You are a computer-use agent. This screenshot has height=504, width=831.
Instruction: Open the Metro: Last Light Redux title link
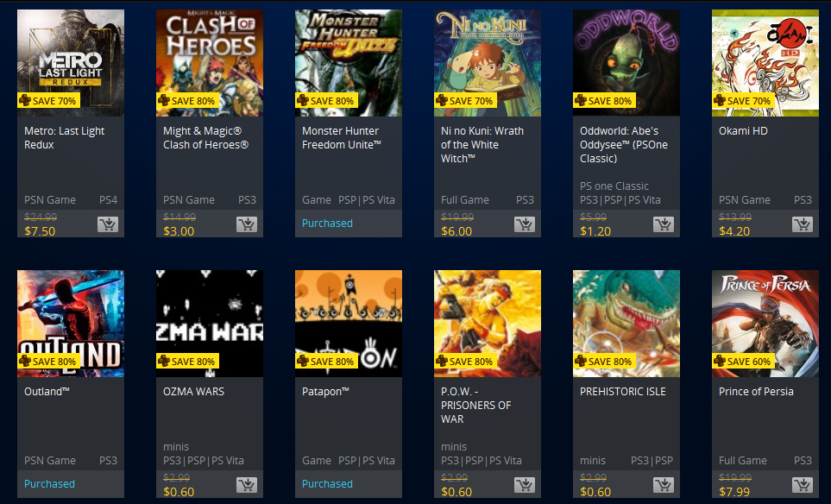click(x=64, y=138)
